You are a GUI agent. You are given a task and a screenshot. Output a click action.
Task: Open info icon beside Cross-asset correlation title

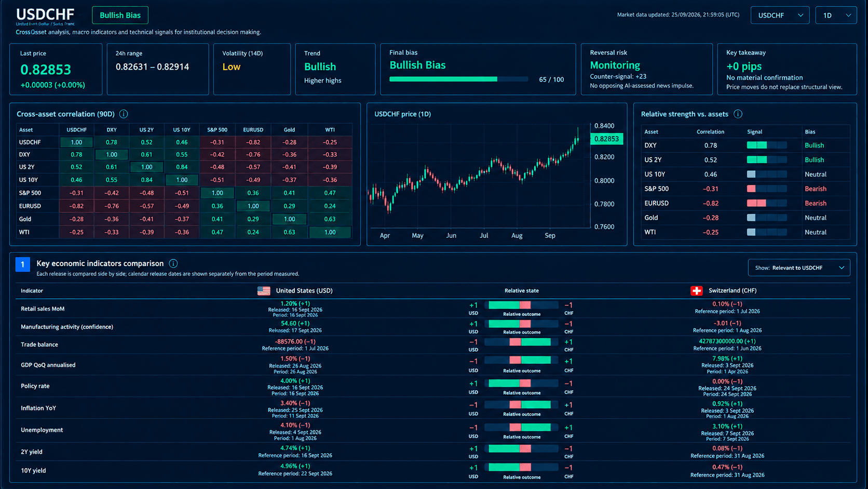(124, 114)
